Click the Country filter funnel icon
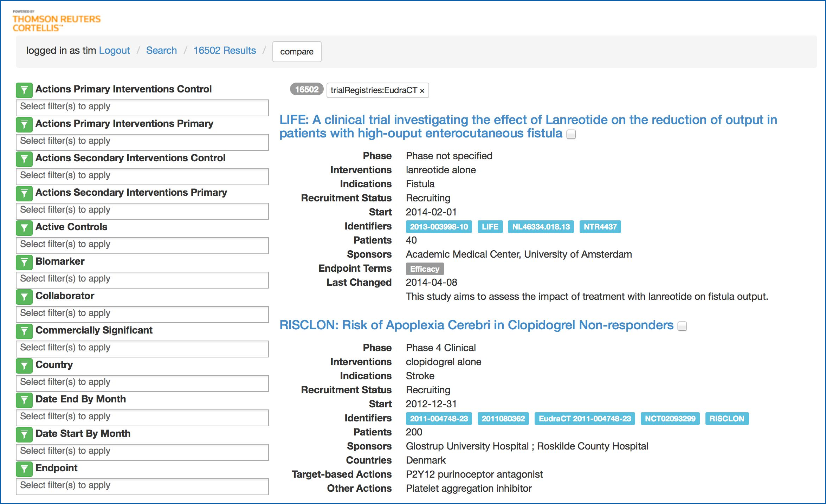This screenshot has width=826, height=504. pos(24,366)
